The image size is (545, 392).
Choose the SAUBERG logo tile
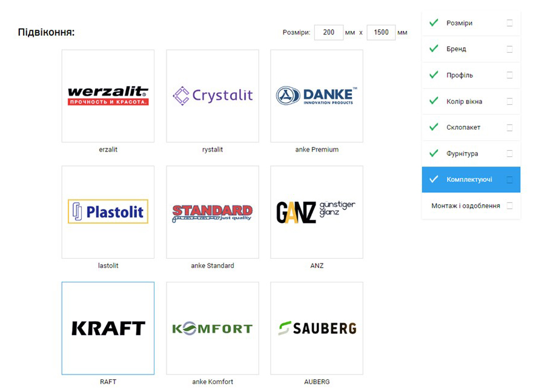tap(317, 328)
